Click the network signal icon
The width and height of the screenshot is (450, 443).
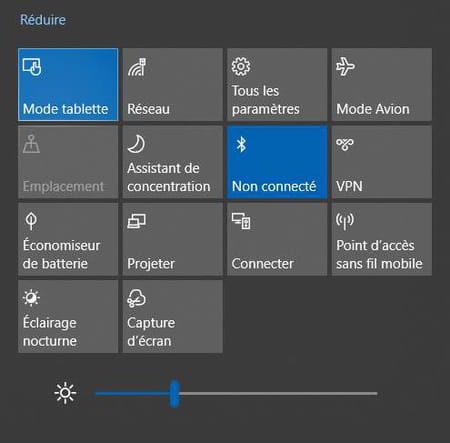click(x=137, y=67)
